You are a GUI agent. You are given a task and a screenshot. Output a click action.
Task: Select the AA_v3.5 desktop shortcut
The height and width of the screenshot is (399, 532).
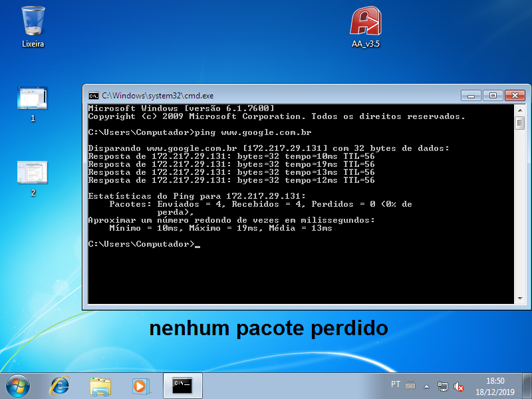pos(366,27)
